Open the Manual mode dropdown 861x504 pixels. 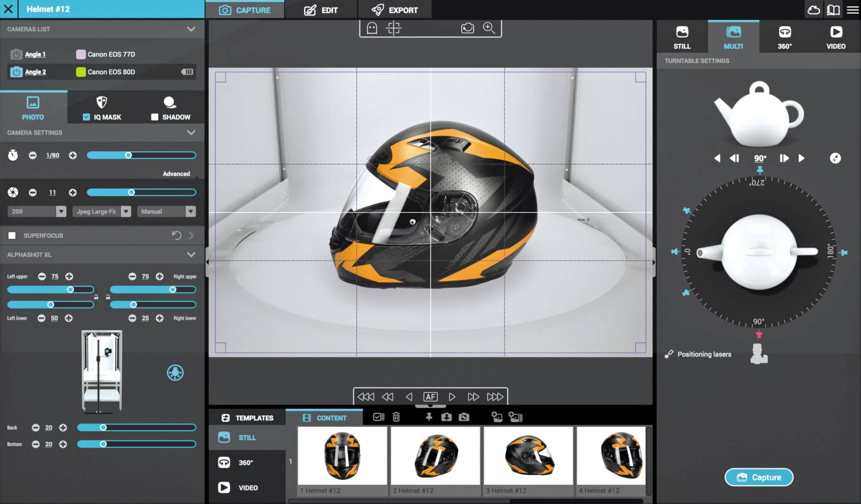166,211
